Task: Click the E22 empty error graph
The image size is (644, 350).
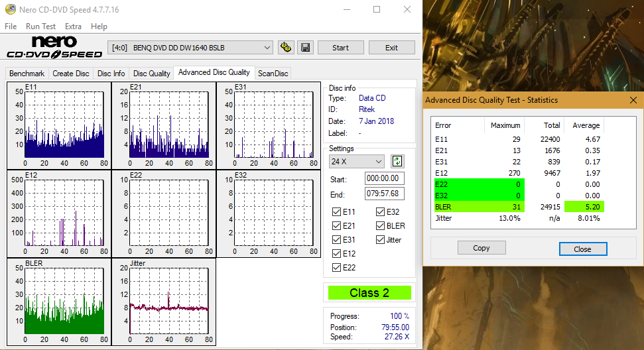Action: point(164,213)
